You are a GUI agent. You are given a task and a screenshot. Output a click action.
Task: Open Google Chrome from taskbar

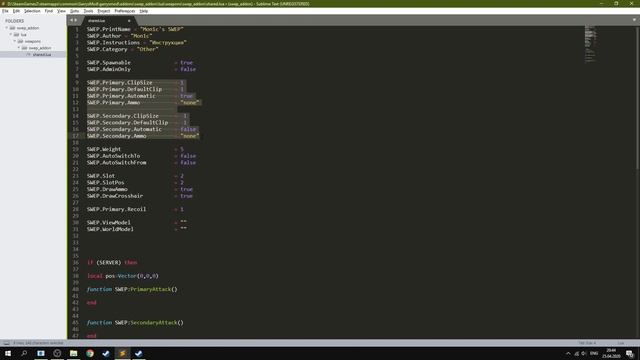(90, 353)
